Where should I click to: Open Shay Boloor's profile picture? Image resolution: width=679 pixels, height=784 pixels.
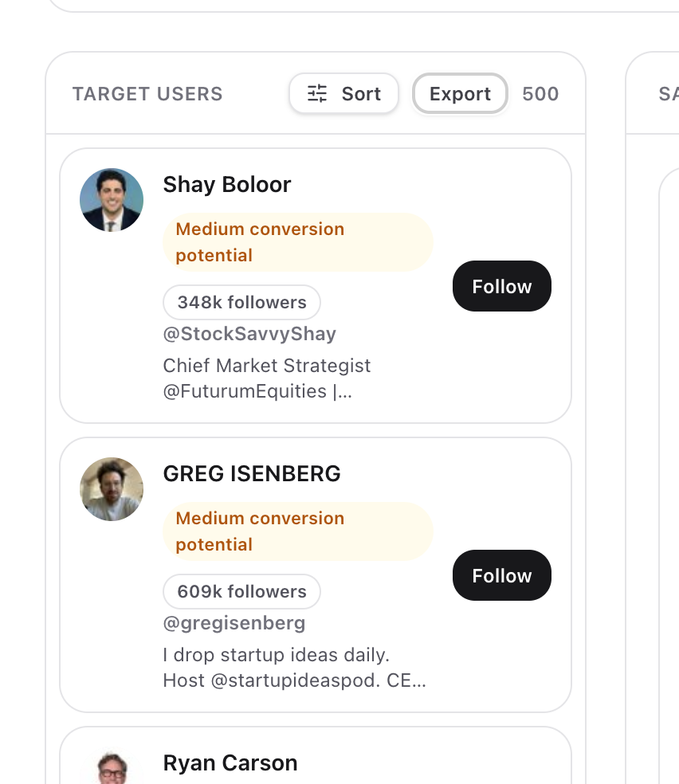pyautogui.click(x=112, y=200)
